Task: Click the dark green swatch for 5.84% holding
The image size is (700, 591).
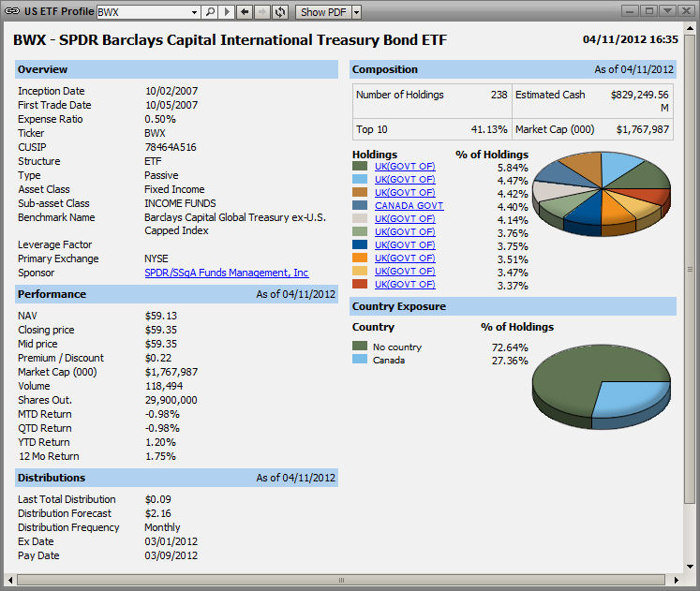Action: [x=360, y=166]
